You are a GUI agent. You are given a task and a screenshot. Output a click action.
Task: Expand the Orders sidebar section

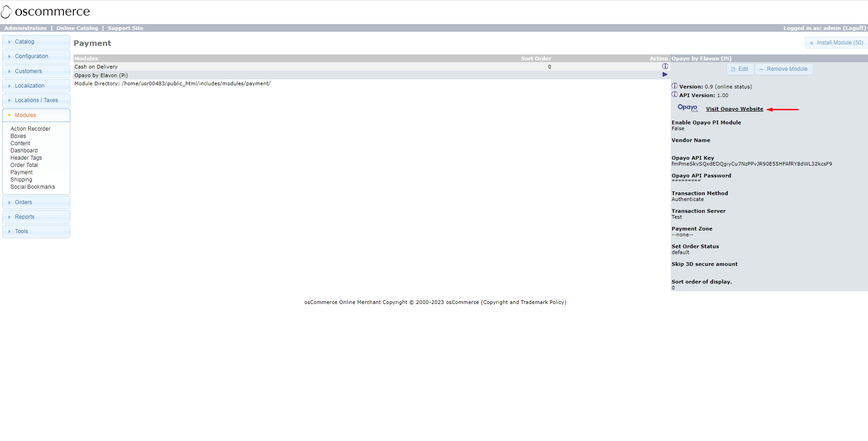point(24,202)
